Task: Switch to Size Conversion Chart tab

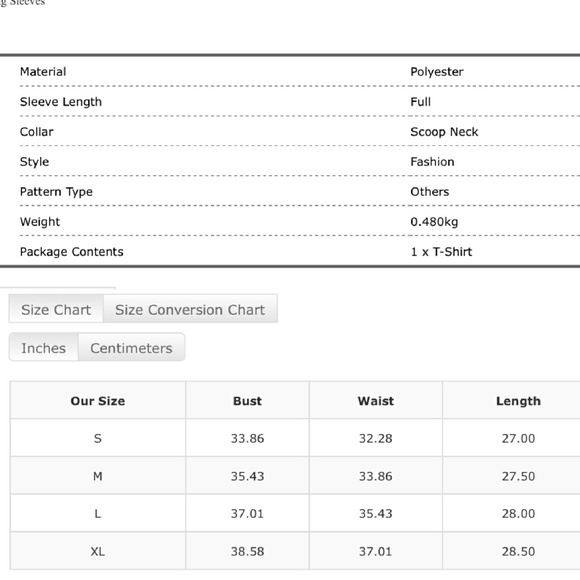Action: (190, 309)
